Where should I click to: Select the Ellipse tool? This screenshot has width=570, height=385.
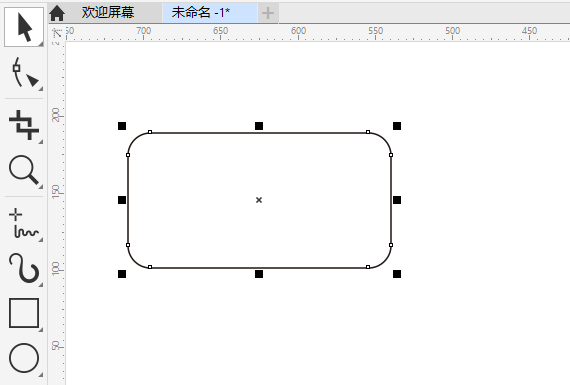tap(24, 358)
